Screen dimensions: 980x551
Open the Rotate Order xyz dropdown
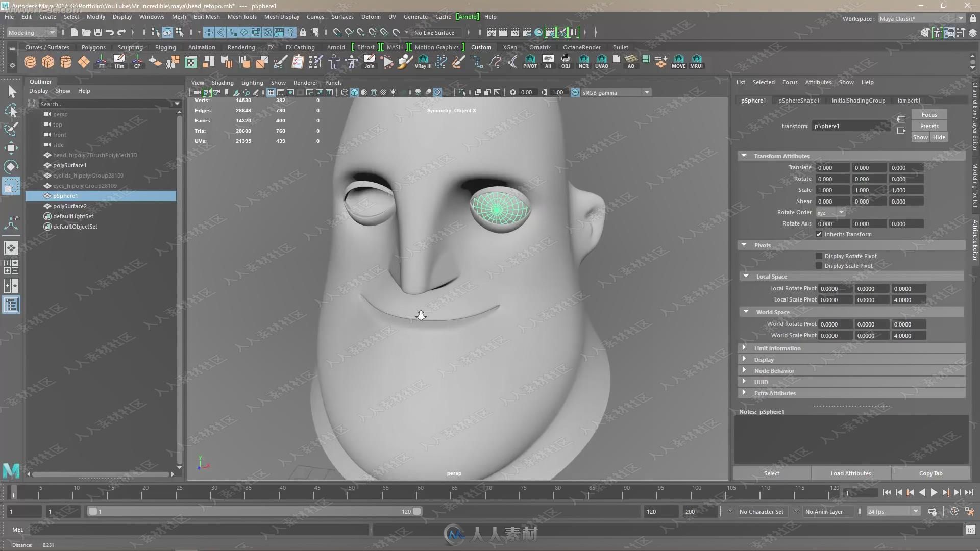(830, 212)
